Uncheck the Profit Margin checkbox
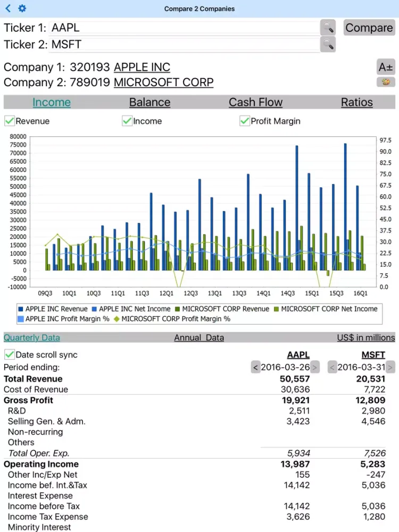Screen dimensions: 399x532 click(245, 121)
